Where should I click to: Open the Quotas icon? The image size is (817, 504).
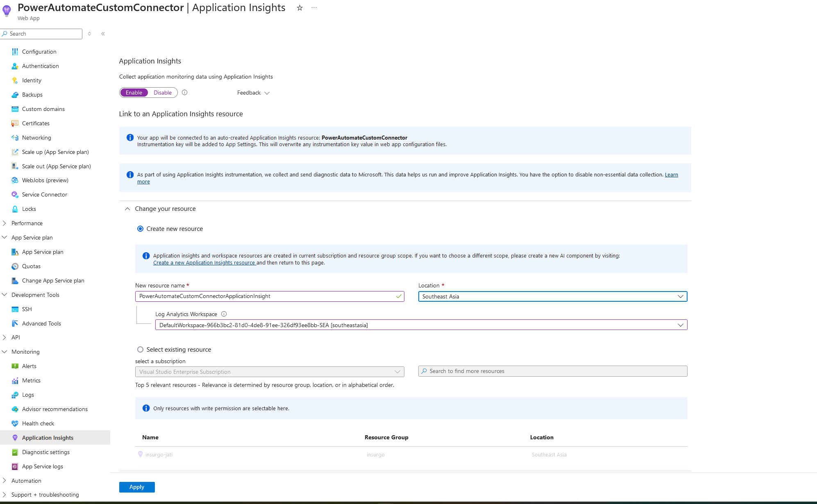15,266
